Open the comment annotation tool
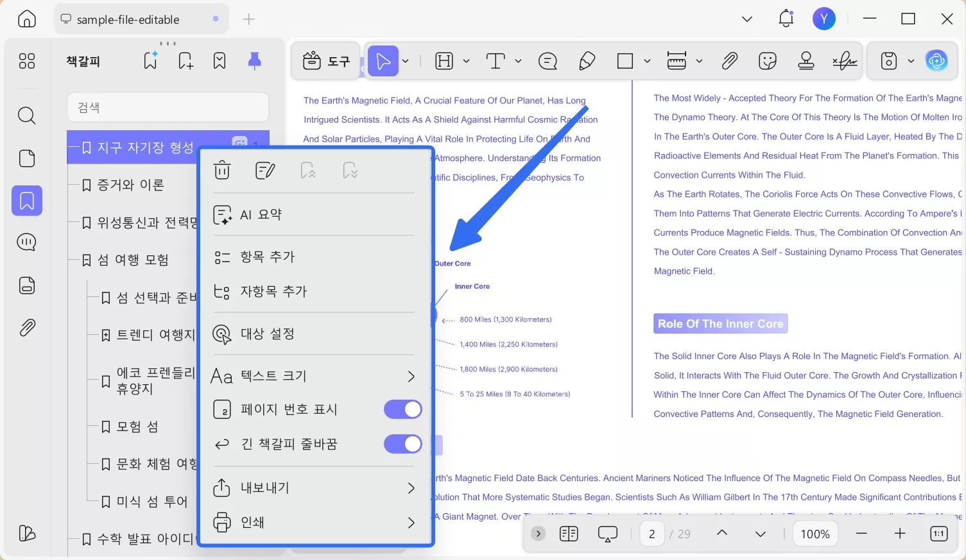This screenshot has width=966, height=560. pos(547,60)
